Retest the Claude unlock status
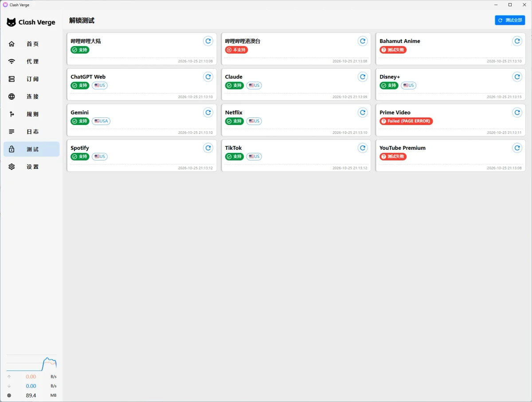Viewport: 532px width, 402px height. coord(363,77)
